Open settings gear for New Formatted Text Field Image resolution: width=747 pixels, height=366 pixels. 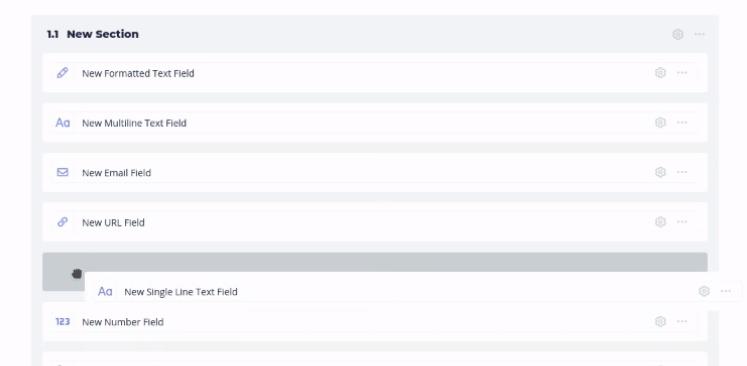[660, 73]
